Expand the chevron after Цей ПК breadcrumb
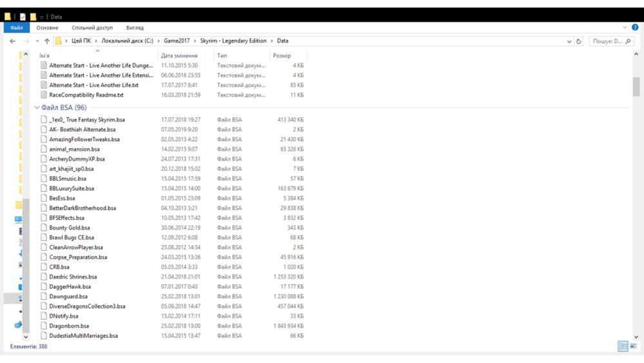The width and height of the screenshot is (644, 363). pyautogui.click(x=96, y=41)
